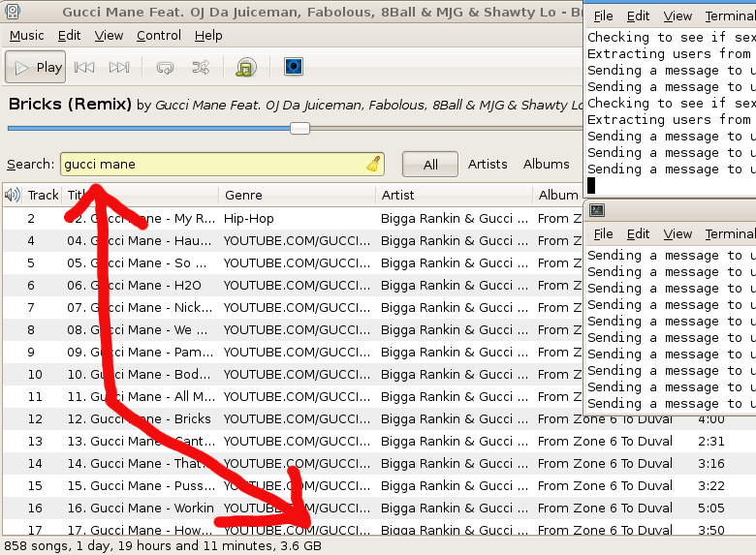Click the terminal icon in lower window title bar
The width and height of the screenshot is (756, 555).
(598, 210)
